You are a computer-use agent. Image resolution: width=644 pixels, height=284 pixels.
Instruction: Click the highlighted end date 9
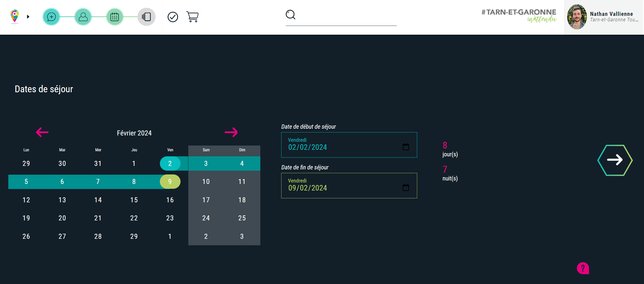(x=170, y=181)
